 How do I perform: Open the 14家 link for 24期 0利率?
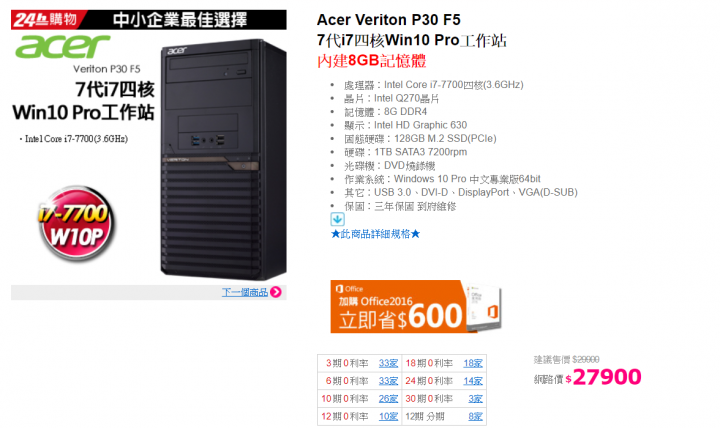(473, 381)
